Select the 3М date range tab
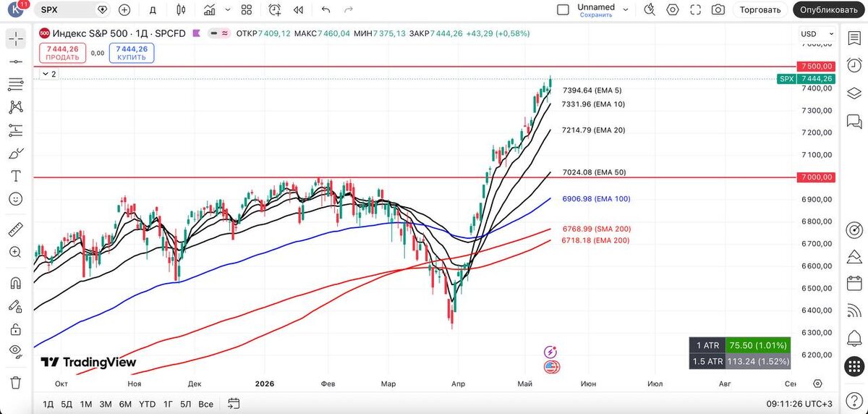 point(106,404)
